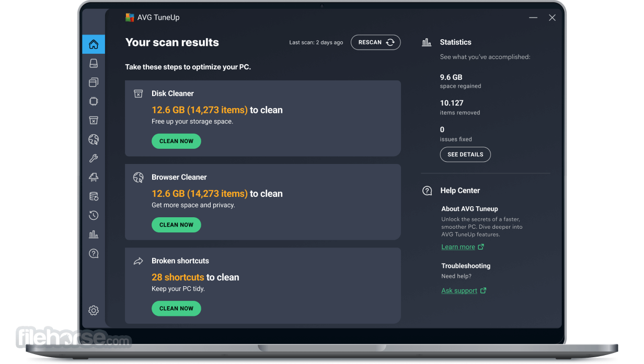
Task: Open the stacked windows sidebar icon
Action: pyautogui.click(x=94, y=82)
